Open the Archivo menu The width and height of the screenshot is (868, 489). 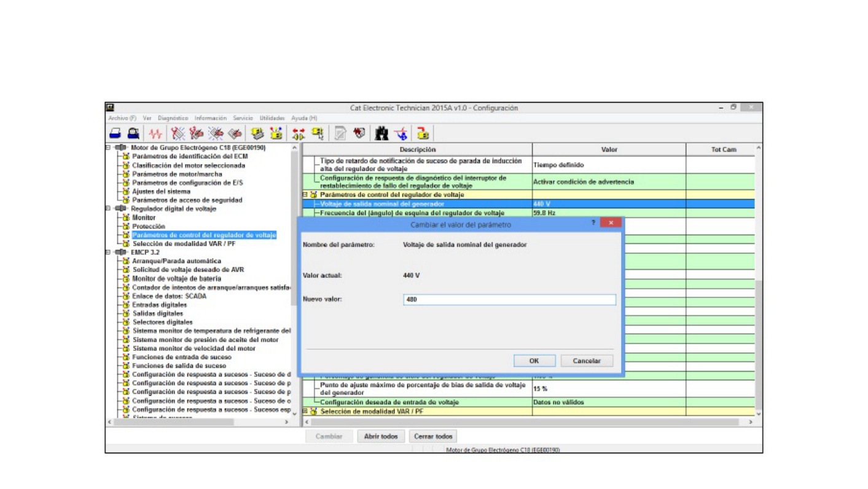pyautogui.click(x=122, y=118)
